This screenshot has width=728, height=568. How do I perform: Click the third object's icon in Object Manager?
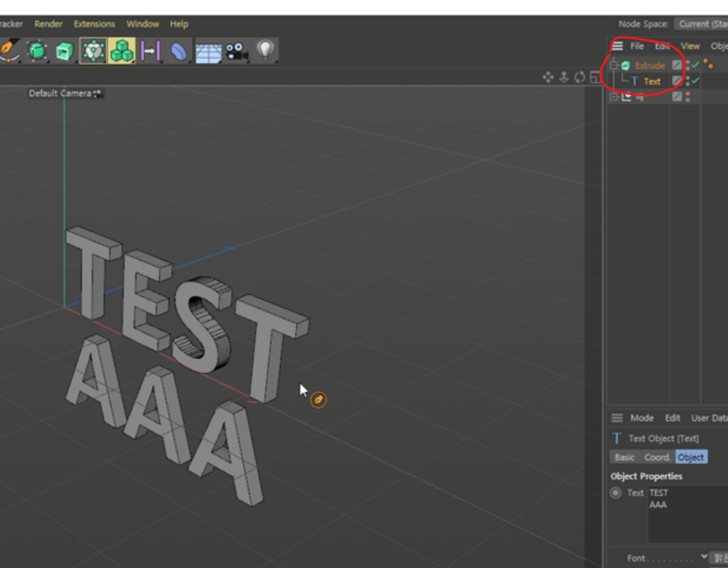coord(626,96)
